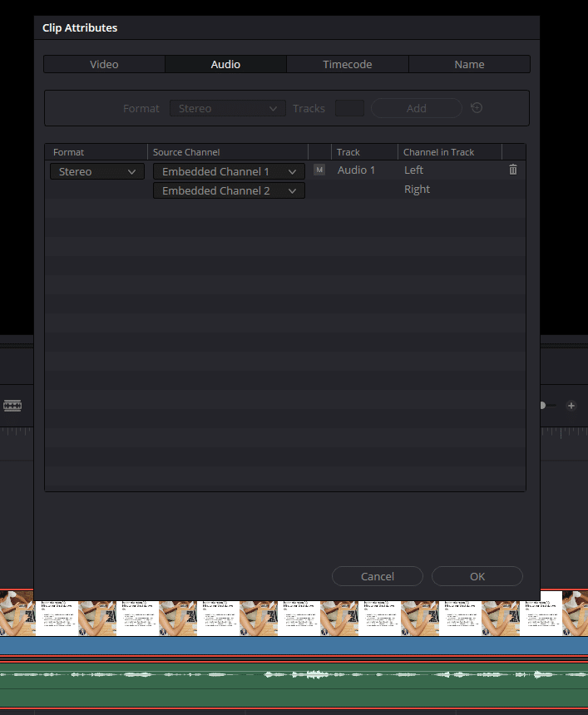Click the Add tracks button
This screenshot has height=715, width=588.
417,109
